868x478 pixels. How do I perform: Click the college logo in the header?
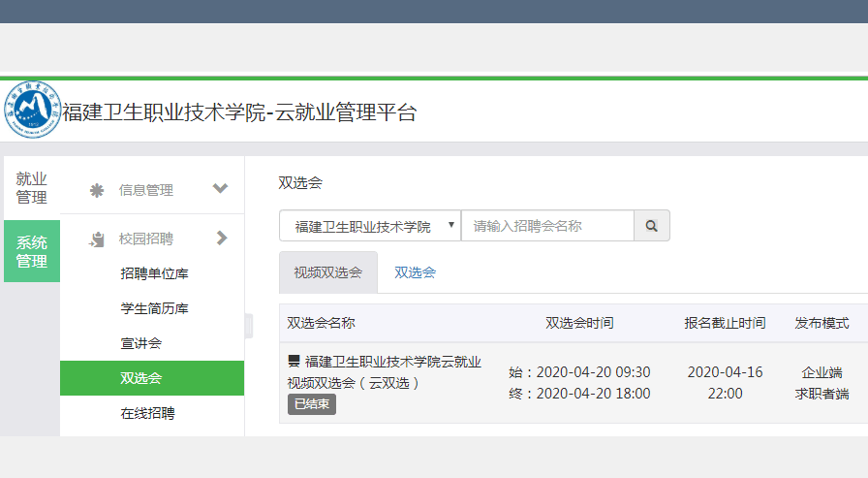[x=32, y=112]
